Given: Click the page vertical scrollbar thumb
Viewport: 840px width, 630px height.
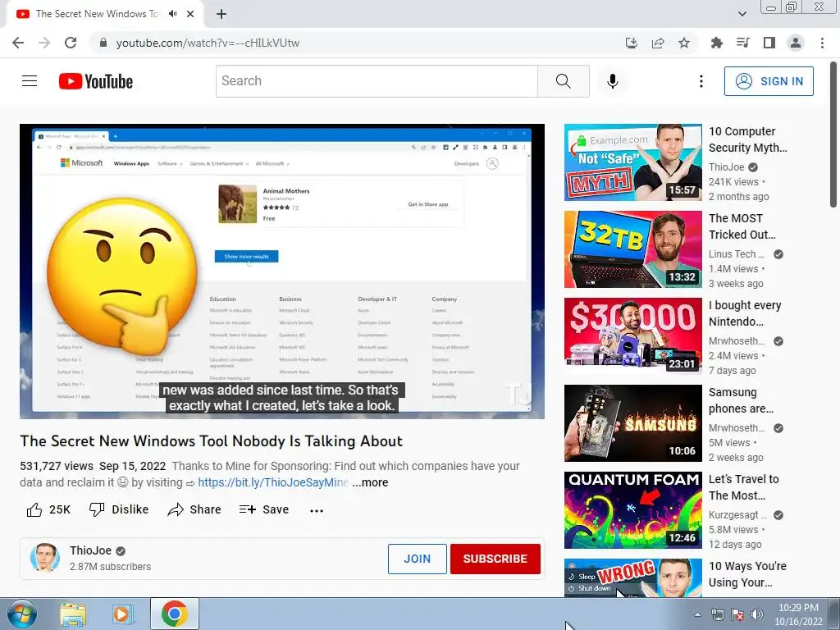Looking at the screenshot, I should coord(833,134).
